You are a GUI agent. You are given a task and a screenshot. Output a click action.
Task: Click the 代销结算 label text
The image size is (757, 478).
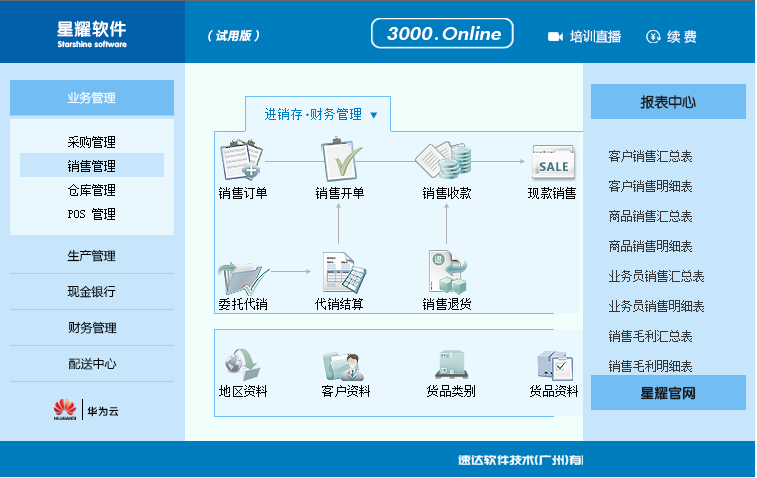click(339, 304)
